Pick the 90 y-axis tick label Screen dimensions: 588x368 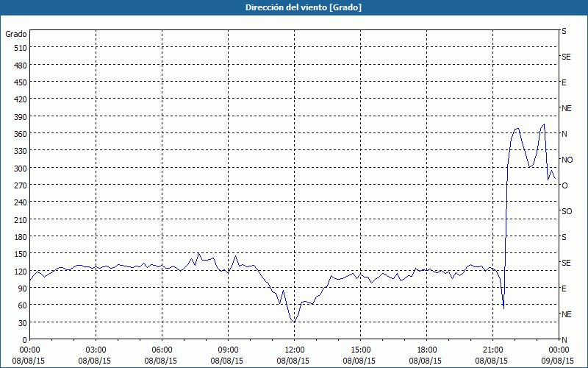tap(23, 289)
